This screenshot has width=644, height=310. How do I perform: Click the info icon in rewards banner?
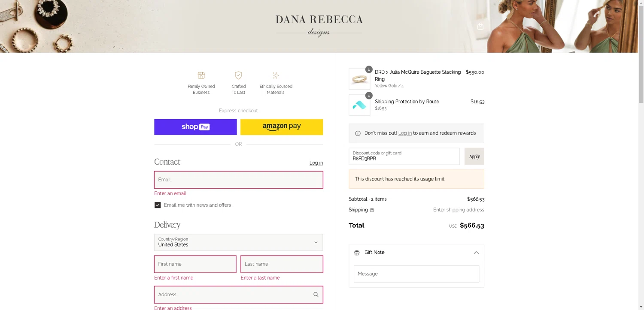358,133
